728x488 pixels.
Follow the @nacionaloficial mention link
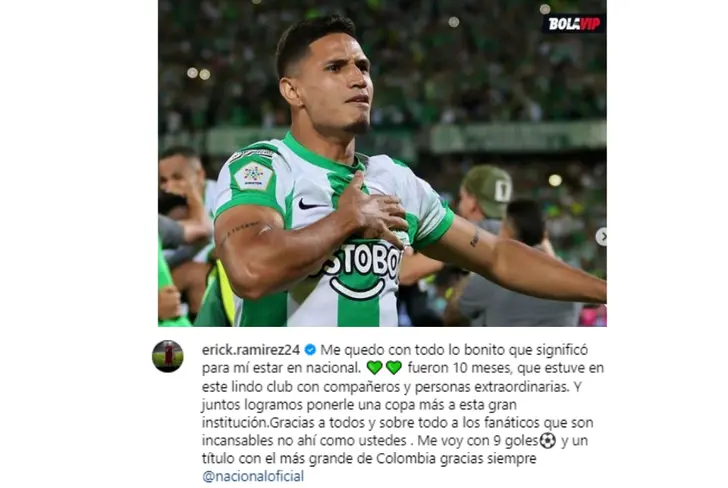click(253, 476)
